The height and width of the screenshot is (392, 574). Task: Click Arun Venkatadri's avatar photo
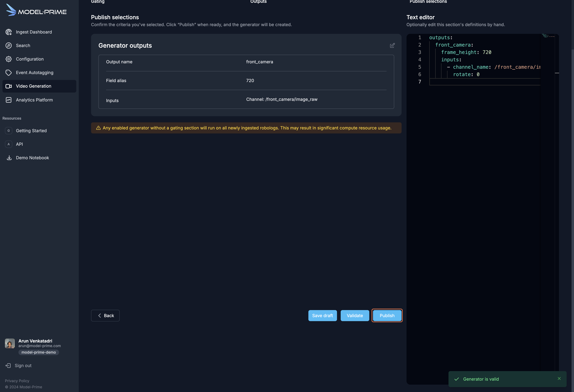click(10, 343)
